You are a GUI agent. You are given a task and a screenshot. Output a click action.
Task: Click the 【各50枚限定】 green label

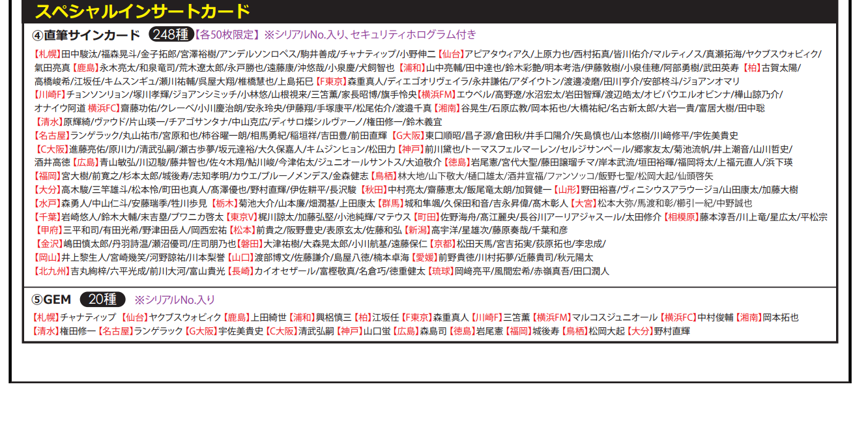tap(228, 35)
